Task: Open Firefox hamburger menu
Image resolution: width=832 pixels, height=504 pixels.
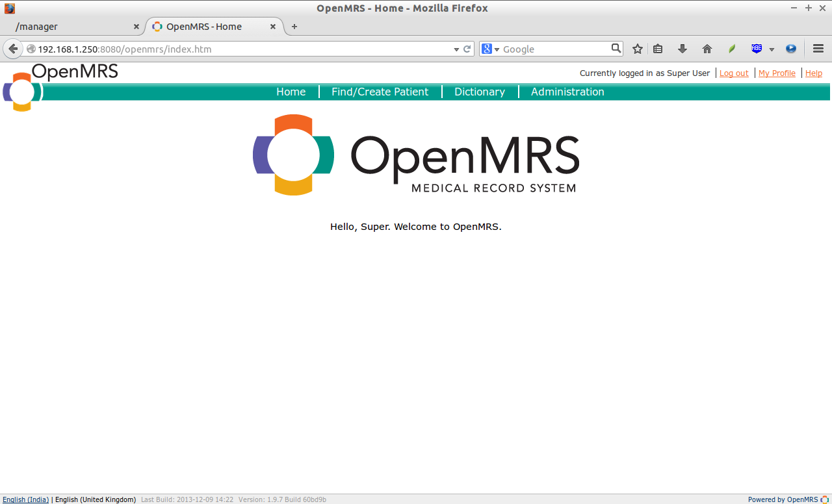Action: point(818,49)
